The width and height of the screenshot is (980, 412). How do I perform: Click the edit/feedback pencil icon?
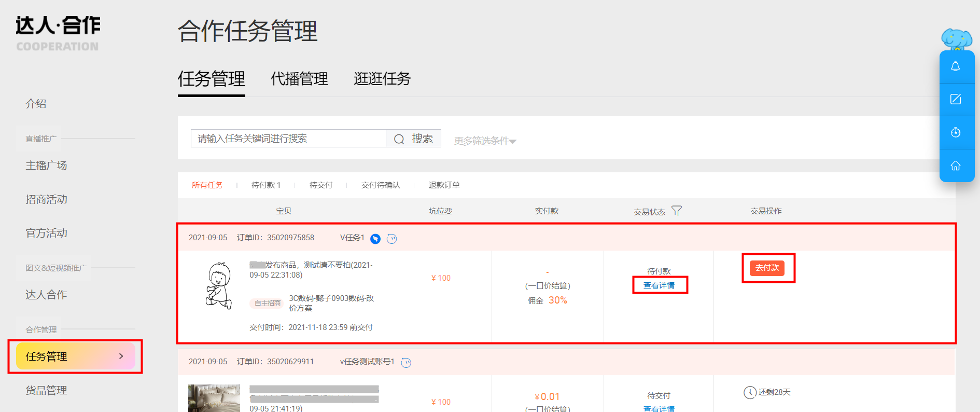pos(956,99)
